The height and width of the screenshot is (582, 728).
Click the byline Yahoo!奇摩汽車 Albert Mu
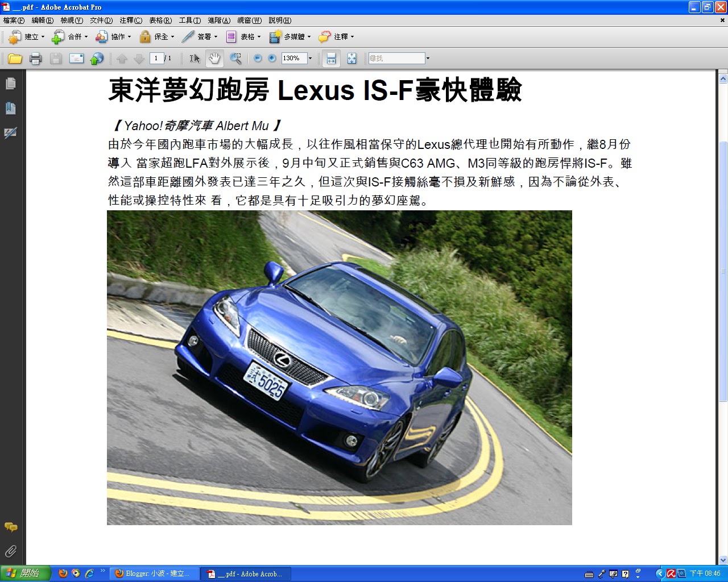click(196, 126)
